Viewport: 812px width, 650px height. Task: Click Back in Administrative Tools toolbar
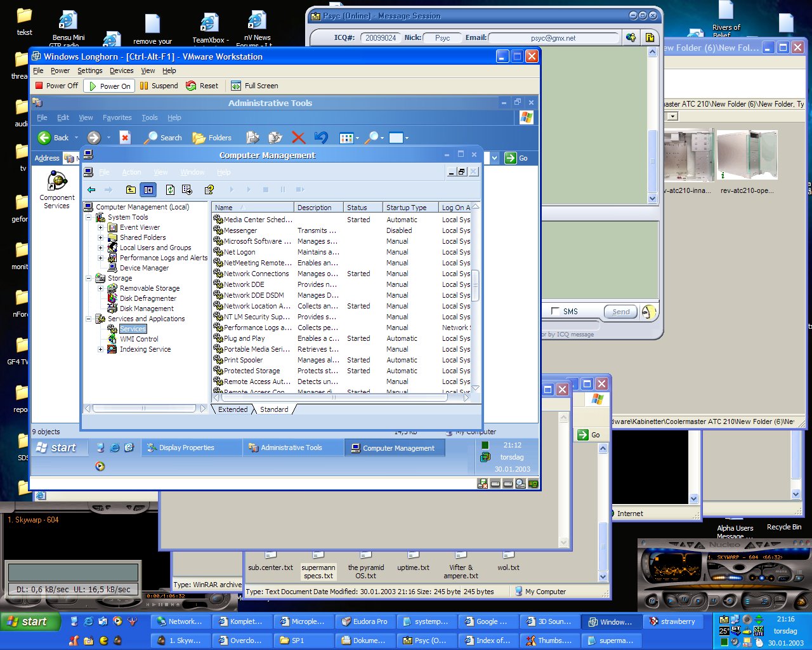coord(53,138)
